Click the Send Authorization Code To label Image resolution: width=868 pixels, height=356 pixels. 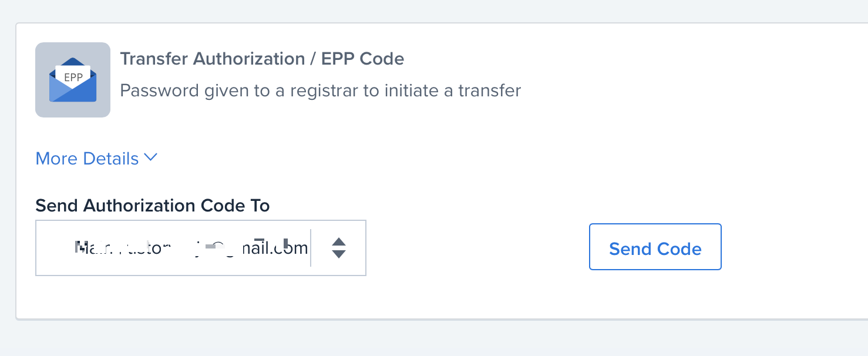click(x=153, y=205)
